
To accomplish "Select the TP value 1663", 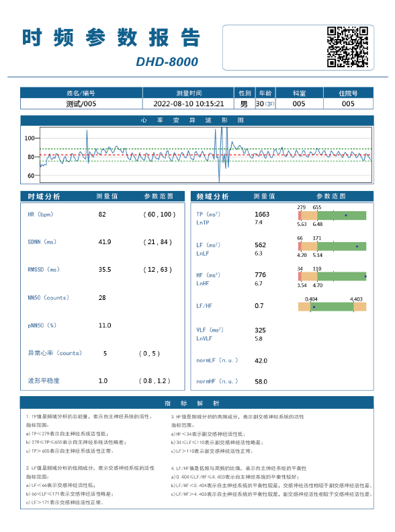I will coord(262,214).
